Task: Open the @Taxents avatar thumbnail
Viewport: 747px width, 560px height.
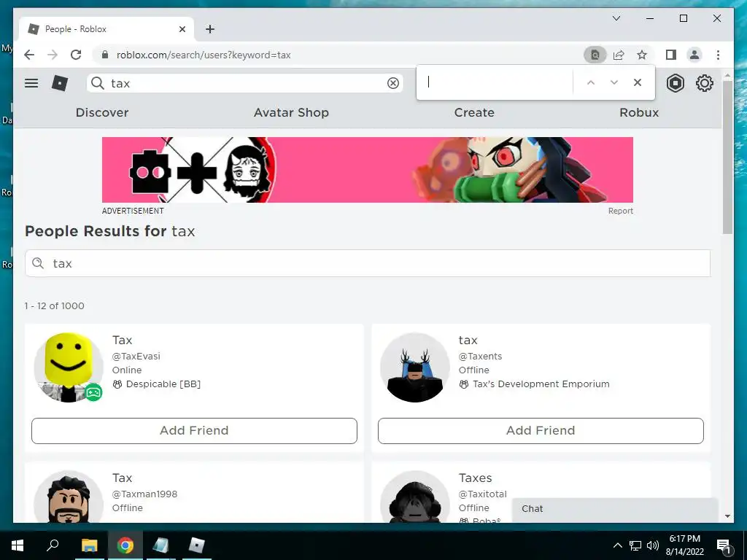Action: click(415, 367)
